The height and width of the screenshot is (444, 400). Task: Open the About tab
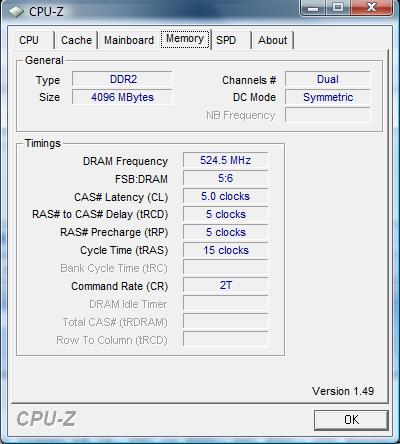(x=273, y=40)
